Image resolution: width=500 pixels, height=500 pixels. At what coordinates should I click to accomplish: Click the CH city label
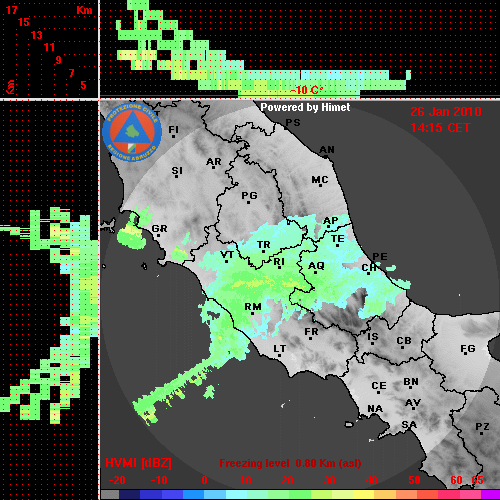click(x=369, y=268)
